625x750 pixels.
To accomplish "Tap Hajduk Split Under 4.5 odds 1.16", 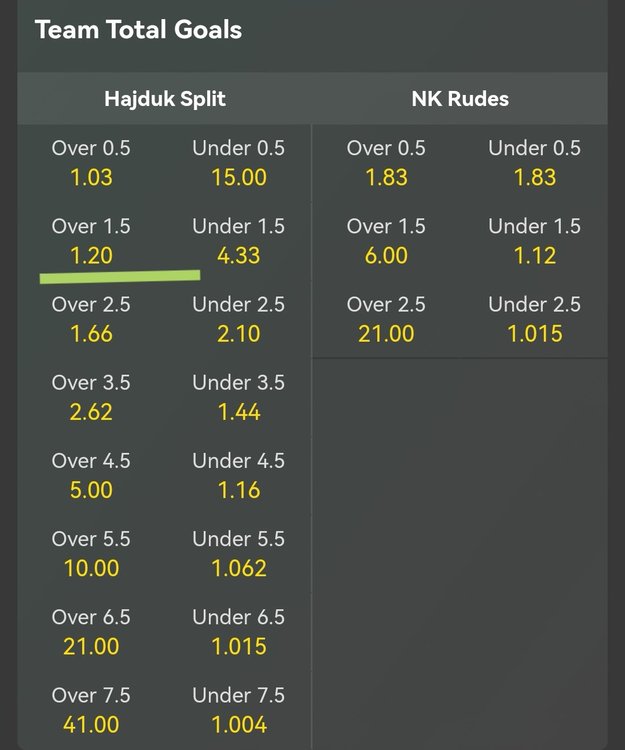I will coord(238,476).
